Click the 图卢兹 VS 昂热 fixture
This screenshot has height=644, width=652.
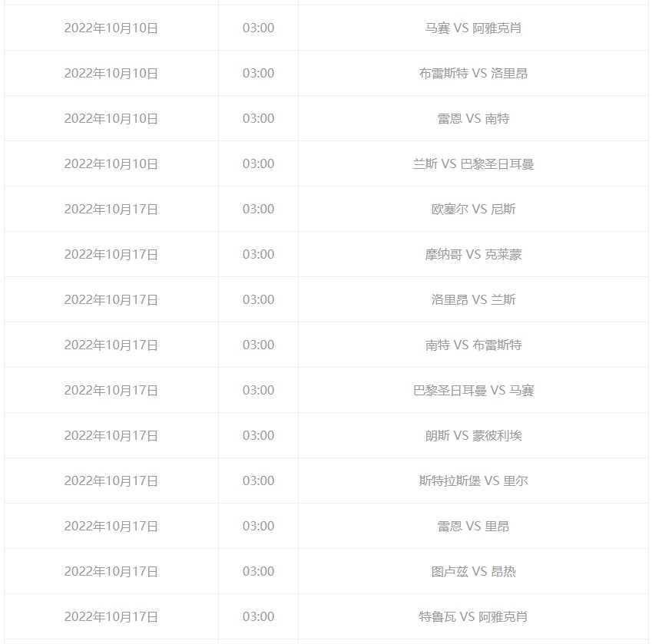click(473, 571)
